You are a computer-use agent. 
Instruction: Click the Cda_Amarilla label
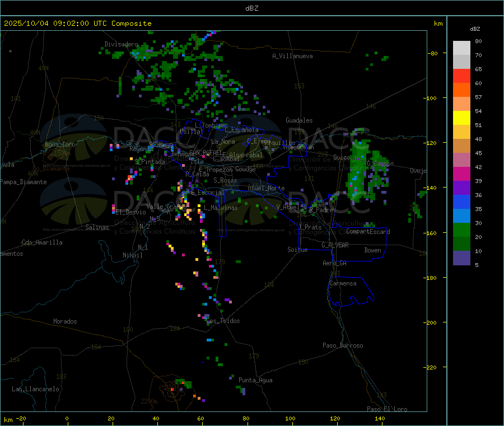pyautogui.click(x=42, y=242)
